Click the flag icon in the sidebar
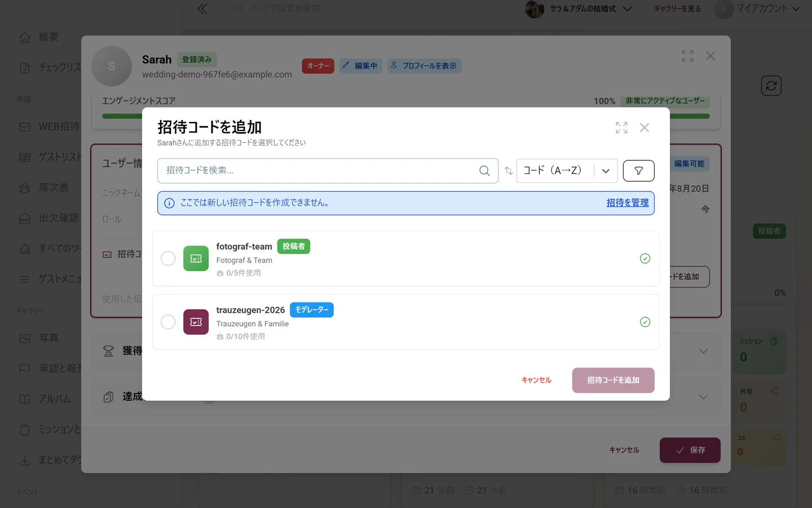Image resolution: width=812 pixels, height=508 pixels. (25, 369)
